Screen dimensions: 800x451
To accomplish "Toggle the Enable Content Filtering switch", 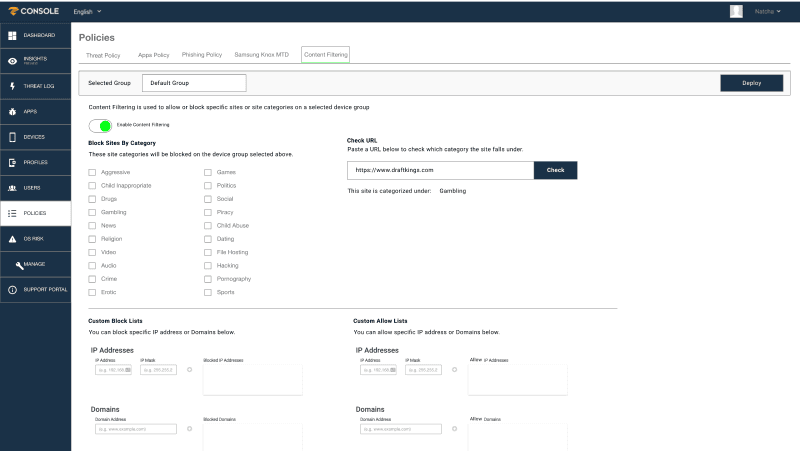I will [100, 125].
